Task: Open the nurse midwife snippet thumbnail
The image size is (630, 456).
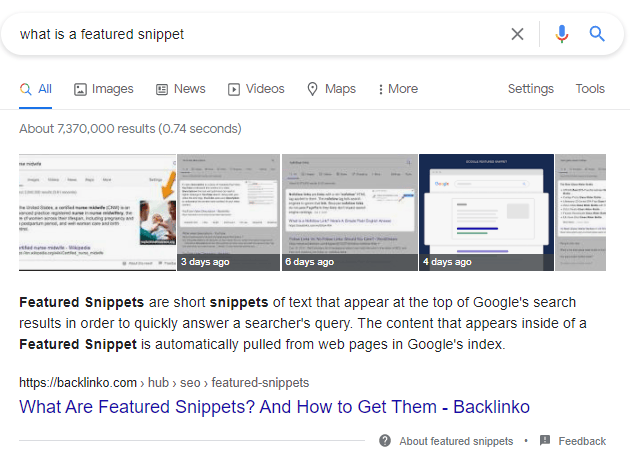Action: (98, 213)
